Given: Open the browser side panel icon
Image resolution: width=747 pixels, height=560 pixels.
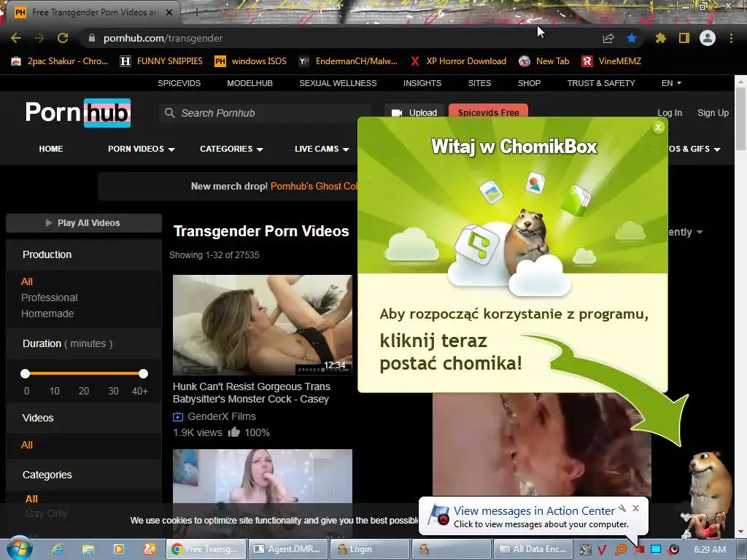Looking at the screenshot, I should click(684, 38).
